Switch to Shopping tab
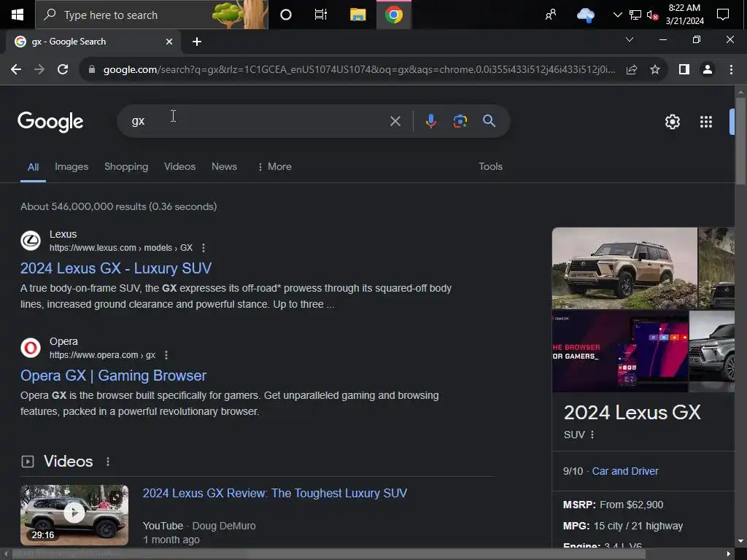Screen dimensions: 747x560 click(126, 167)
